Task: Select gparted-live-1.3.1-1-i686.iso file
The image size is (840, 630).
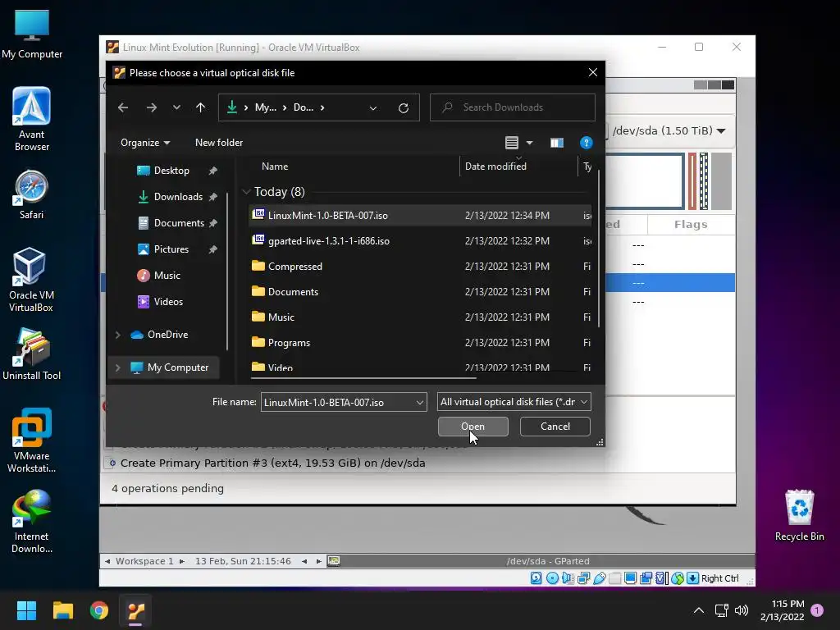Action: [x=420, y=241]
